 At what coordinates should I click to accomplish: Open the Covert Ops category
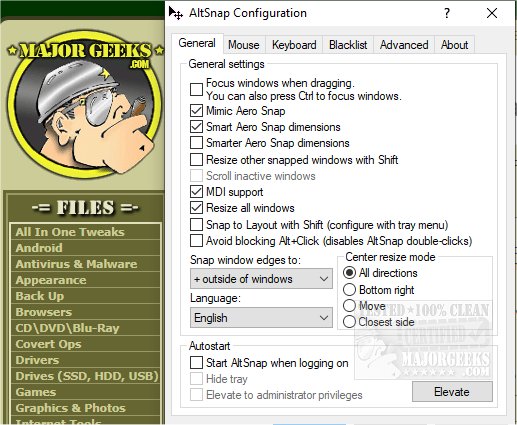(48, 344)
